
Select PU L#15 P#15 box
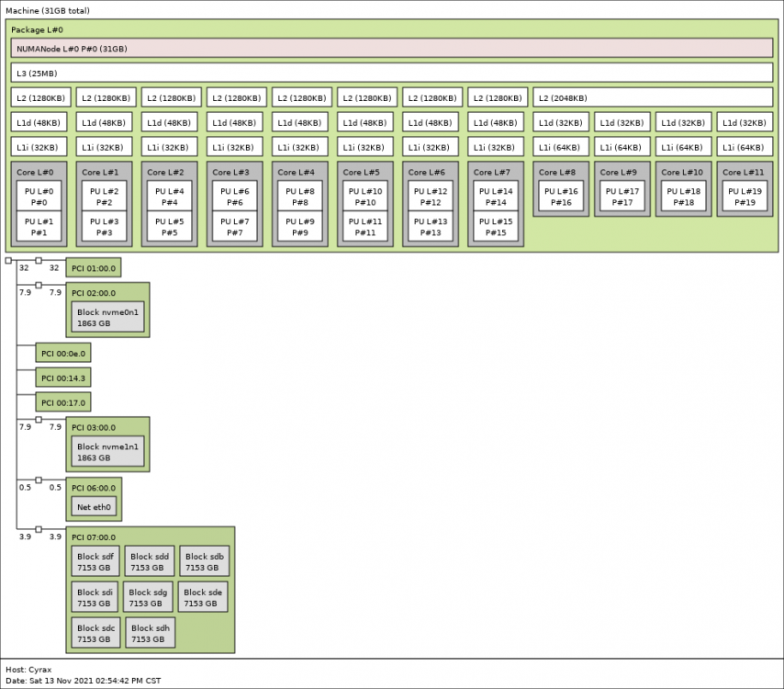tap(496, 227)
